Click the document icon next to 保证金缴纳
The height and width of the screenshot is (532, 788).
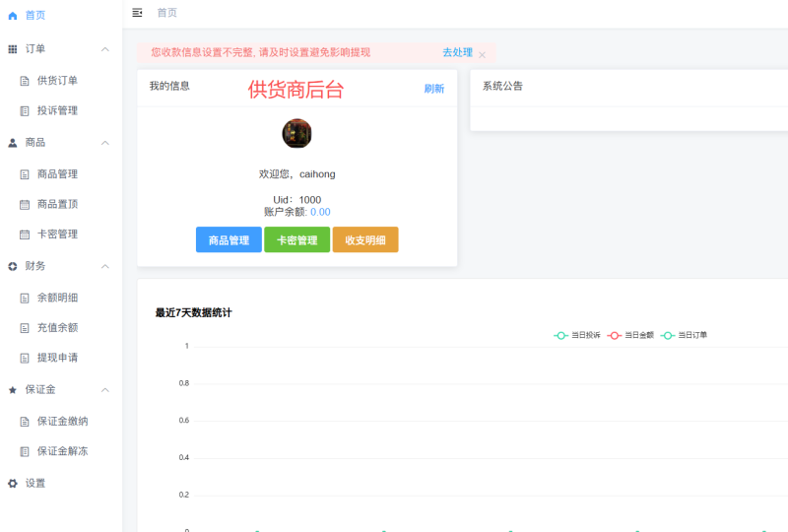(x=24, y=422)
